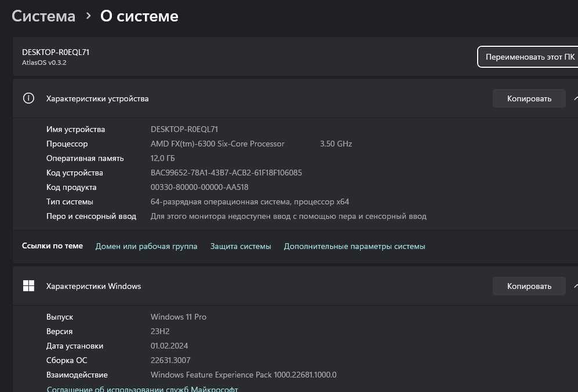Select the OS build number 22631.3007
Image resolution: width=578 pixels, height=392 pixels.
tap(169, 360)
